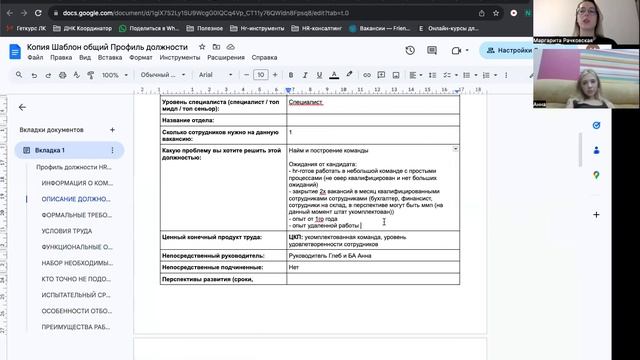Image resolution: width=640 pixels, height=360 pixels.
Task: Open Contacts side panel icon
Action: coord(596,150)
